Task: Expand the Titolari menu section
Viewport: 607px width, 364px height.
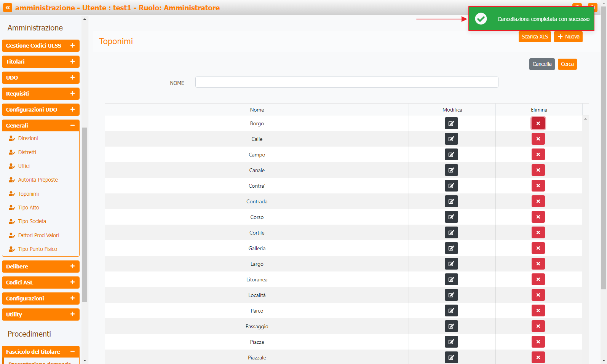Action: click(x=41, y=62)
